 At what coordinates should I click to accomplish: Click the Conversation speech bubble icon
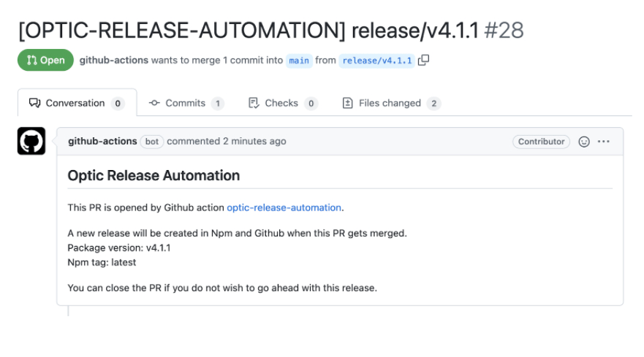coord(34,103)
